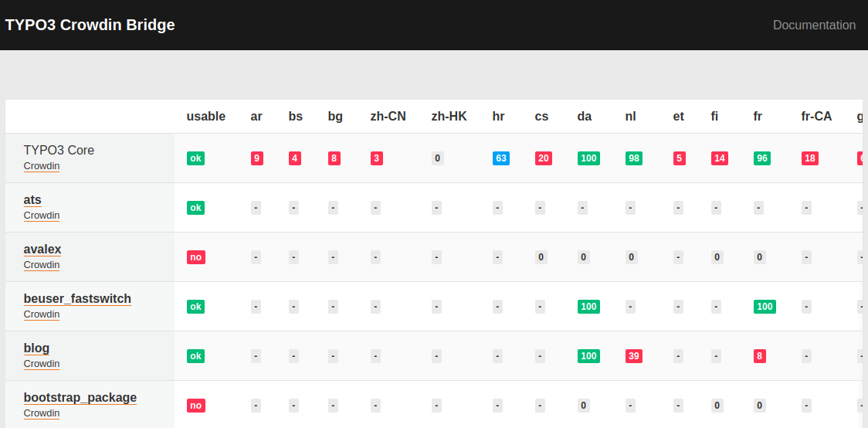
Task: Open the ats extension link
Action: pos(32,199)
